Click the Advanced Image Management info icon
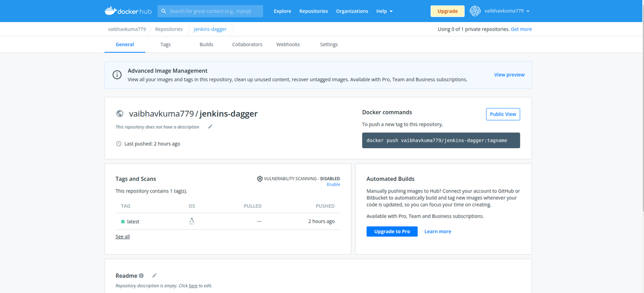 [117, 75]
